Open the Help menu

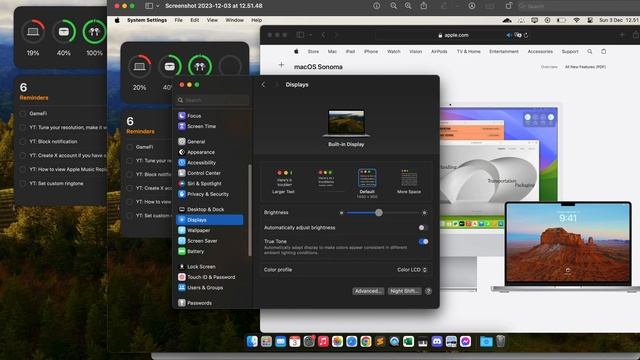(256, 20)
